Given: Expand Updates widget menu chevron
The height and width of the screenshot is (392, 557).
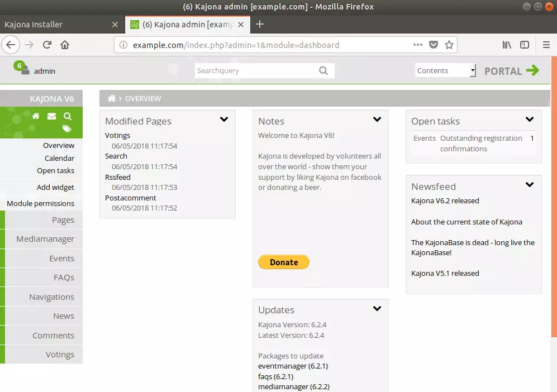Looking at the screenshot, I should click(377, 309).
